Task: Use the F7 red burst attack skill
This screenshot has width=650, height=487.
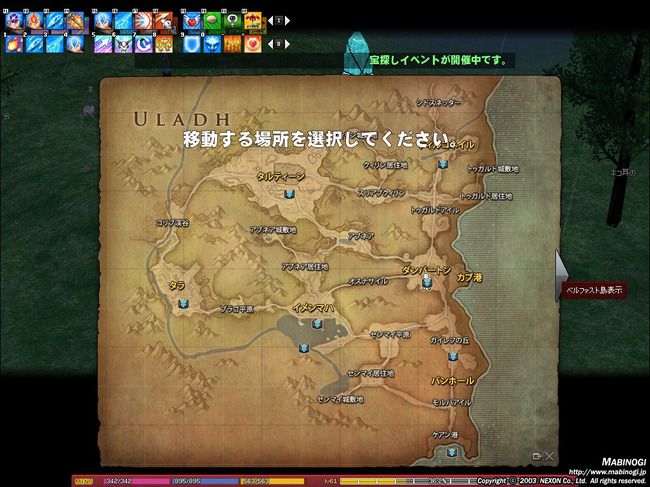Action: pyautogui.click(x=143, y=21)
